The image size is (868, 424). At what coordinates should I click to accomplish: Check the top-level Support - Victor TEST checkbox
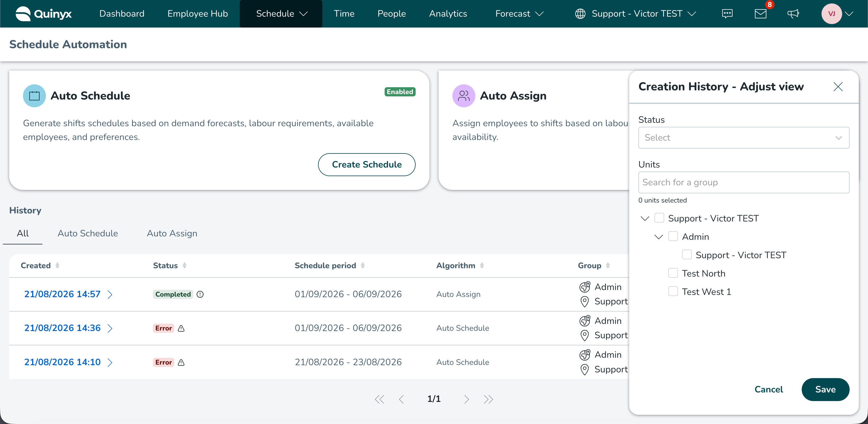click(659, 218)
